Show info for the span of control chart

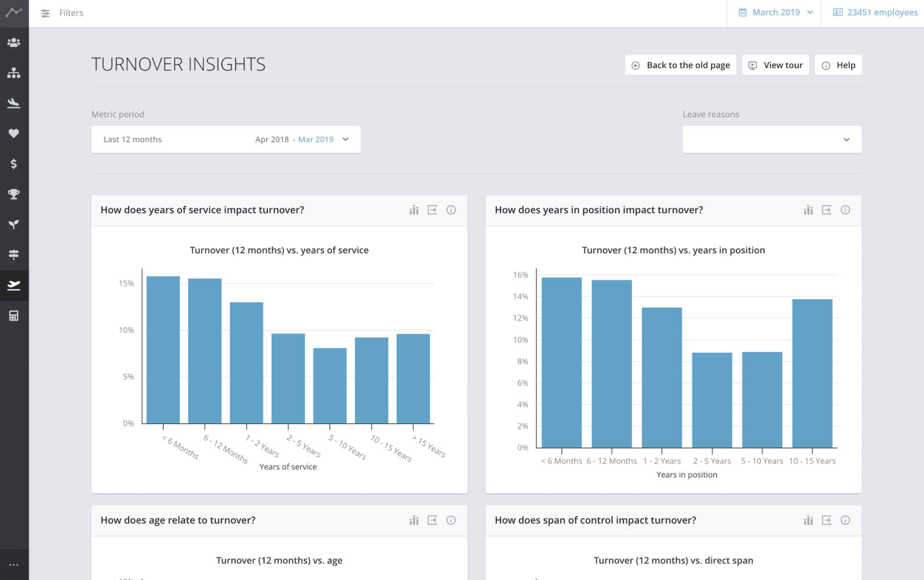845,520
